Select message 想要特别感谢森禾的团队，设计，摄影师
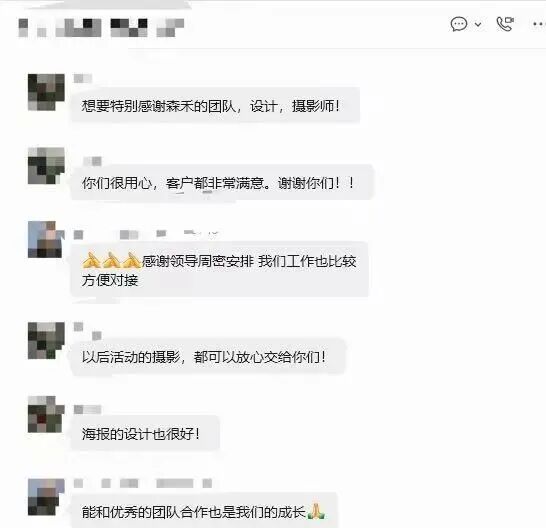The height and width of the screenshot is (528, 546). pos(215,105)
